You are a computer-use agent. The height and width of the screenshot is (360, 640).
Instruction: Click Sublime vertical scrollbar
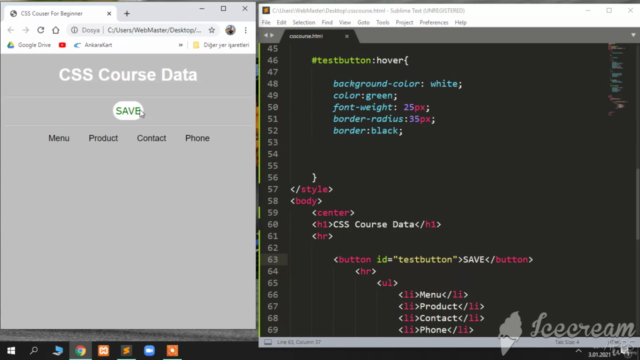pos(638,204)
